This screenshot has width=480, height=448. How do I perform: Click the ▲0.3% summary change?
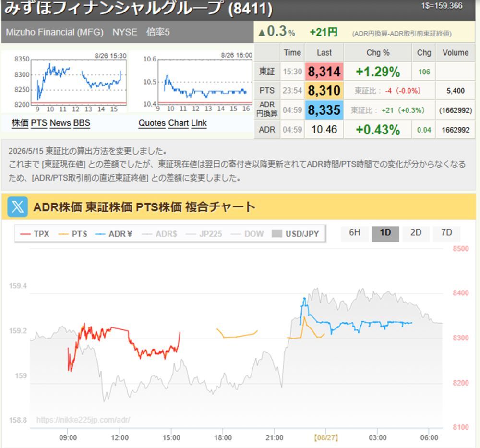[x=276, y=32]
